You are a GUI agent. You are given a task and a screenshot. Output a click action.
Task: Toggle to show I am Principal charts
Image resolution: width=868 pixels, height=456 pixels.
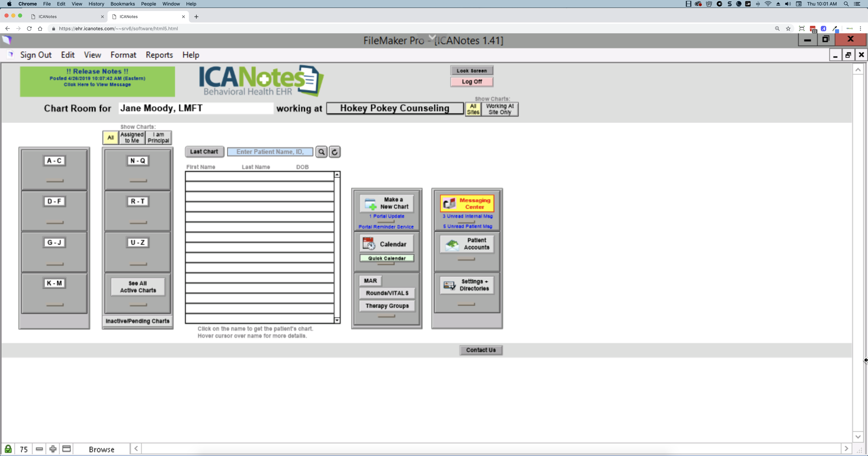coord(158,137)
